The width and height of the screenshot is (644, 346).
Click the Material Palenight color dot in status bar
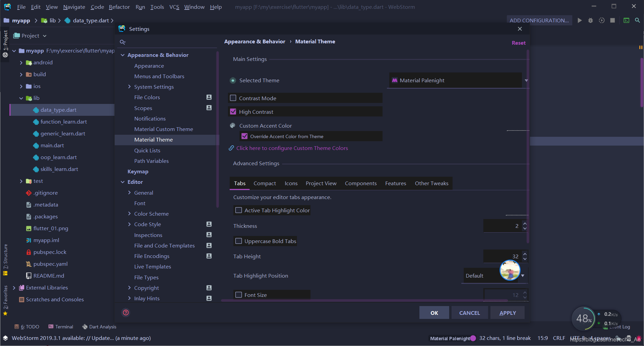pos(473,338)
